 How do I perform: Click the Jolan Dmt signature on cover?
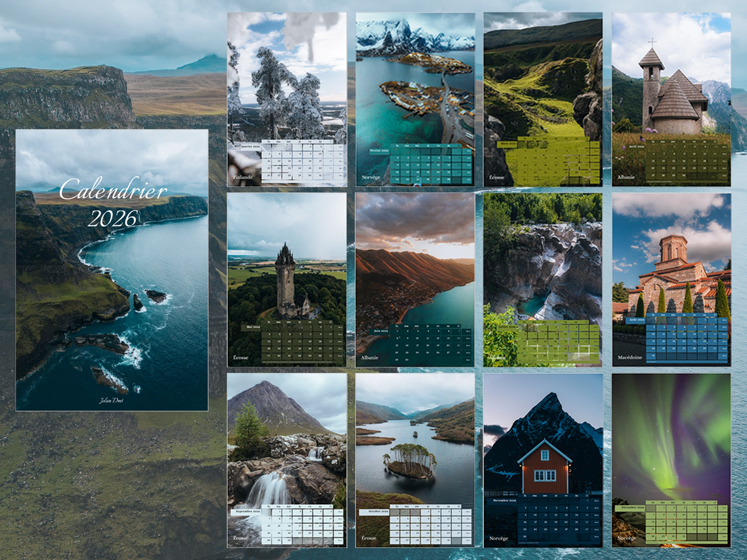coord(111,400)
